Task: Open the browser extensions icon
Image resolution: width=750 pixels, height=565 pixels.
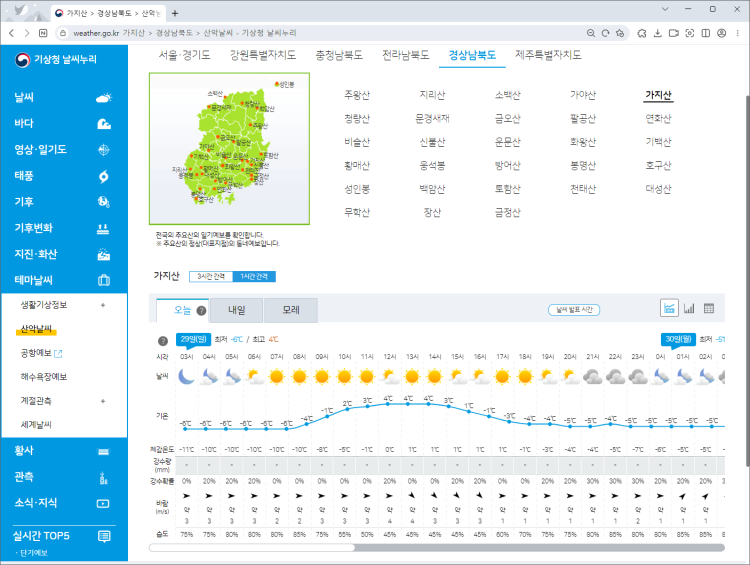Action: click(642, 33)
